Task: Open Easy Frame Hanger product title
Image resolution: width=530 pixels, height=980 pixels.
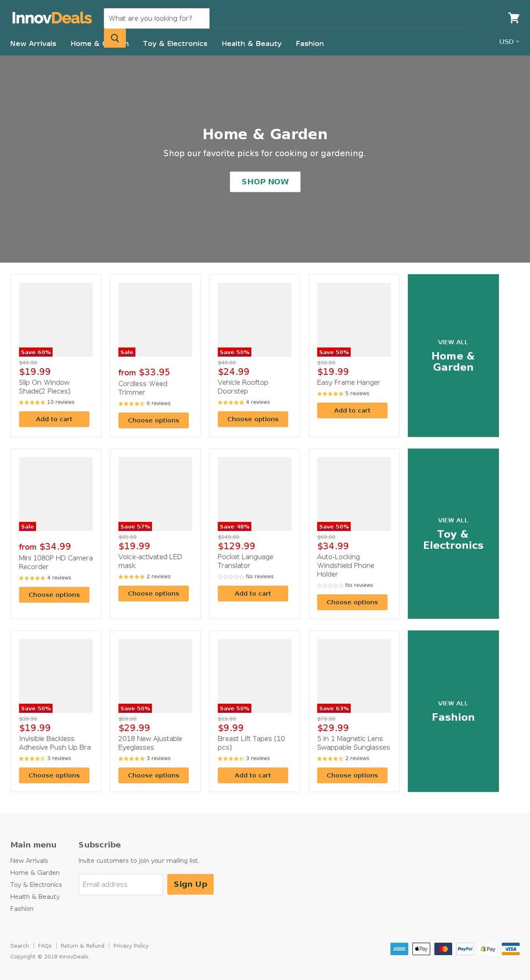Action: pyautogui.click(x=348, y=383)
